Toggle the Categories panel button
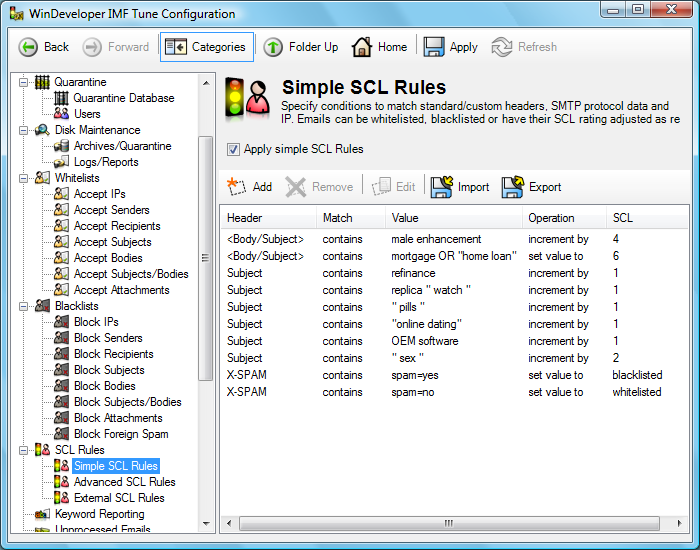Image resolution: width=700 pixels, height=550 pixels. click(207, 47)
